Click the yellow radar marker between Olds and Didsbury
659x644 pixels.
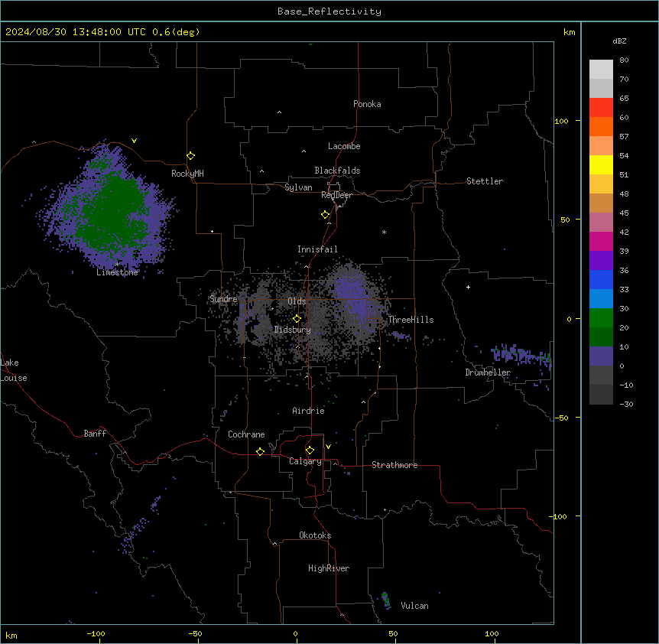click(297, 319)
